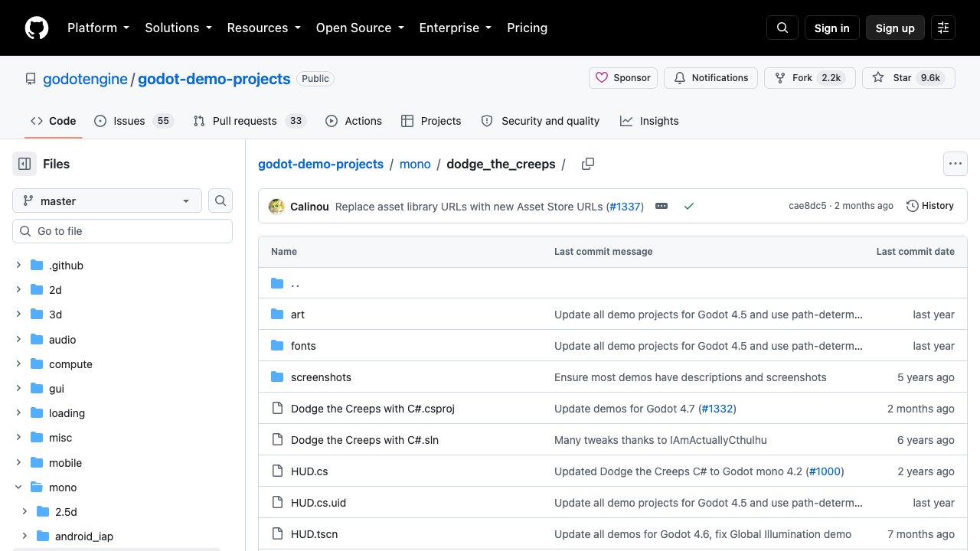Open the Solutions menu dropdown

[178, 28]
